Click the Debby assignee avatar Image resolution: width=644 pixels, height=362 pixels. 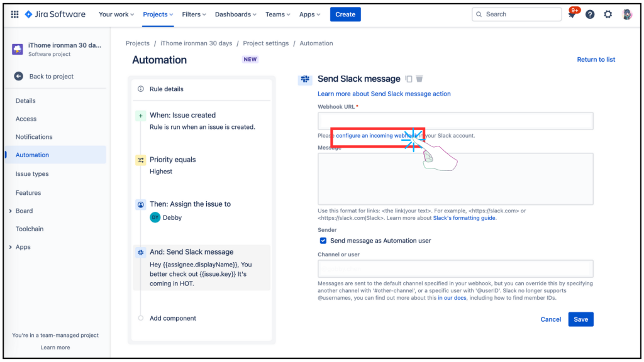click(x=155, y=217)
